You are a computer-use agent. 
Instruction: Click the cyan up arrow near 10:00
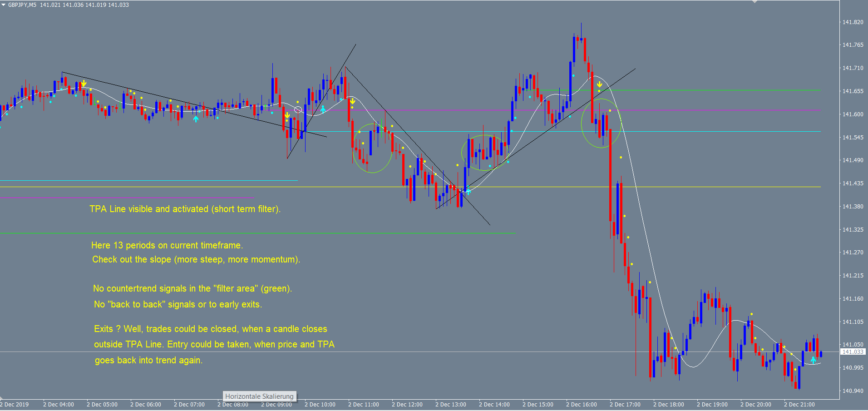(x=323, y=109)
